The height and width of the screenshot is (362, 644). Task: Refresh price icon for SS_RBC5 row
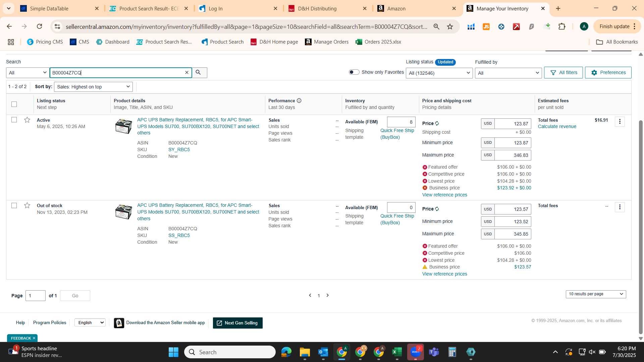[x=437, y=209]
